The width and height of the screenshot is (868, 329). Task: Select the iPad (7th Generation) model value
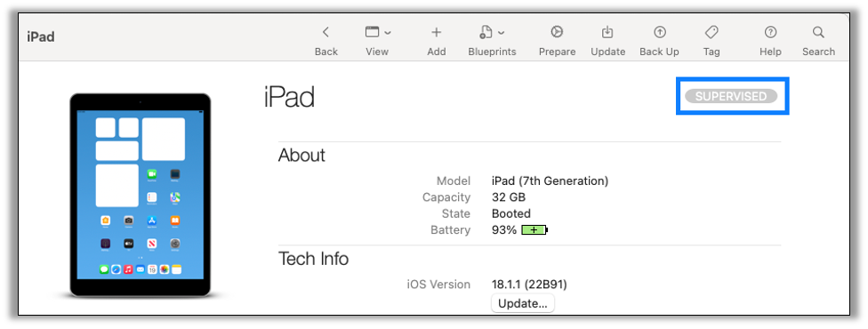[x=550, y=181]
